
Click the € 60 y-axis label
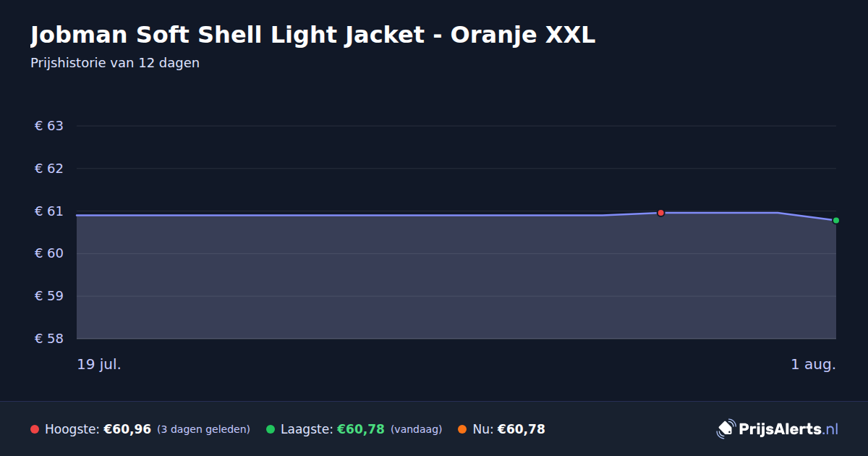(49, 253)
